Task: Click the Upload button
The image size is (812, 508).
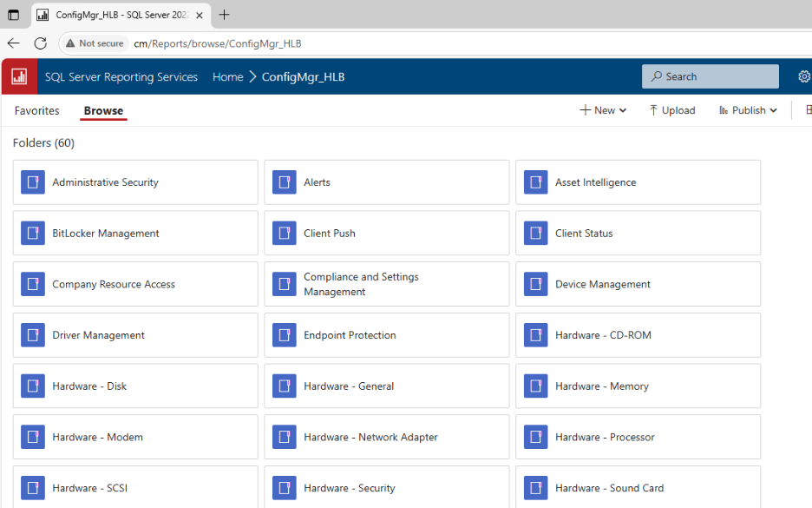Action: [672, 110]
